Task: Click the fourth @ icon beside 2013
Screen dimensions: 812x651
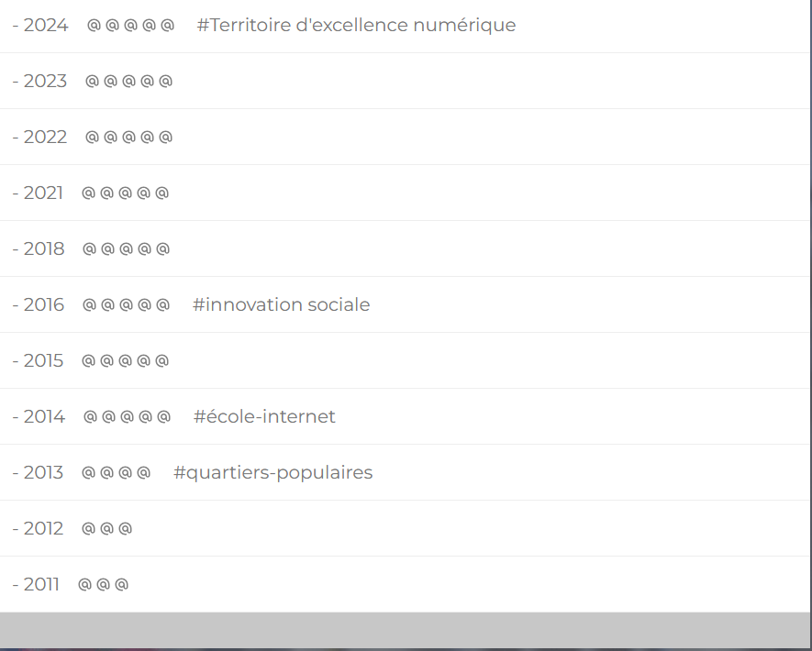Action: coord(143,473)
